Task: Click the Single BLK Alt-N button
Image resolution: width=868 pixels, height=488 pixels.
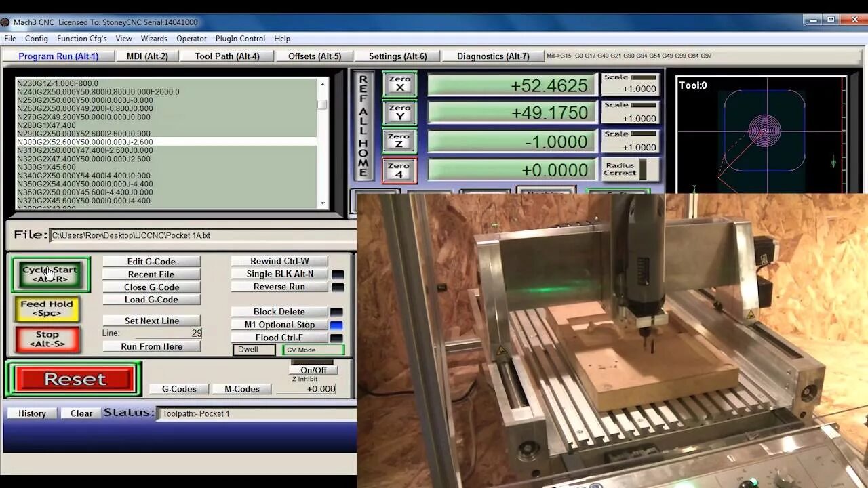Action: tap(279, 274)
